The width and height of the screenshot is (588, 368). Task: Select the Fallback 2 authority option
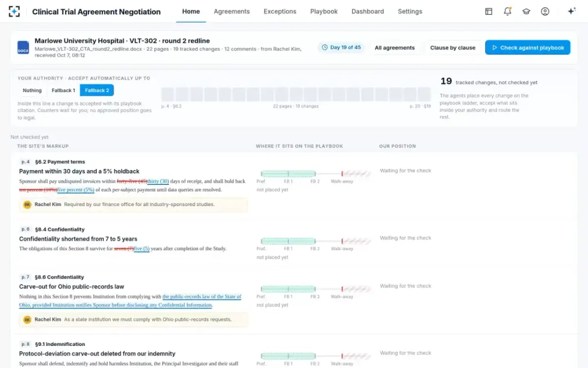pos(97,90)
